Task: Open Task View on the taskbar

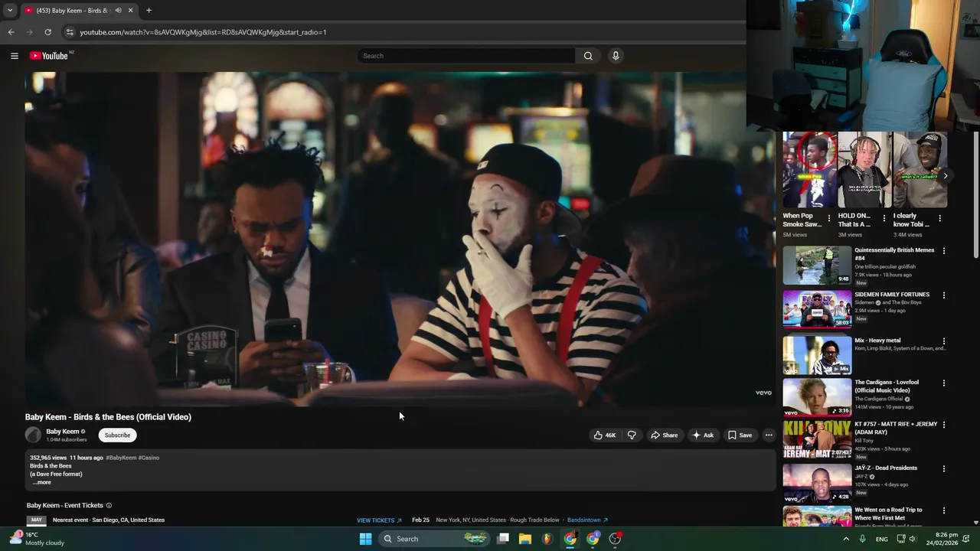Action: click(503, 539)
